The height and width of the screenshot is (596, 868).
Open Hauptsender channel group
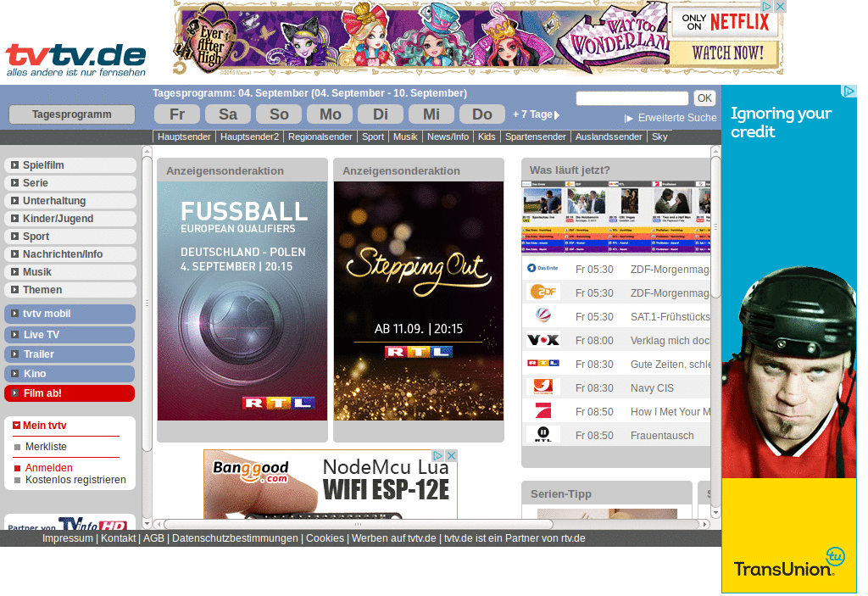[x=184, y=136]
